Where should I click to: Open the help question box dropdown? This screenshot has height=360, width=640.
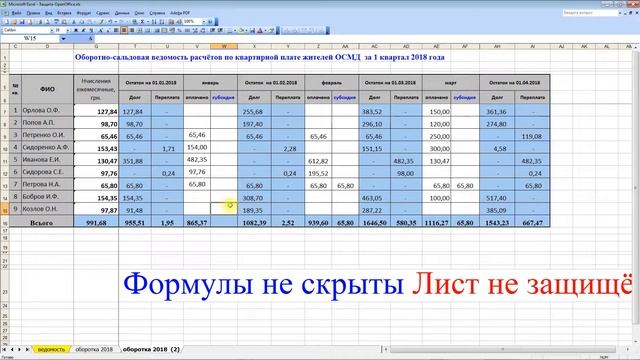coord(620,13)
